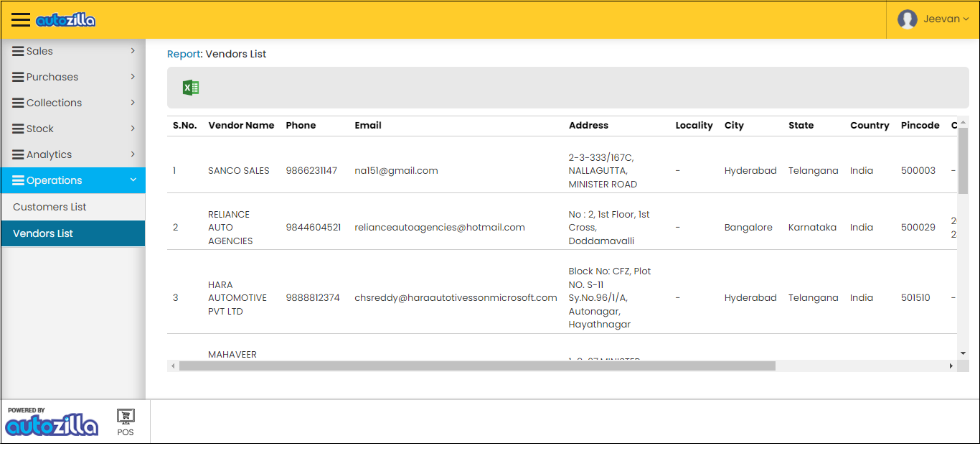This screenshot has width=980, height=451.
Task: Click phone number 9888812374
Action: coord(313,298)
